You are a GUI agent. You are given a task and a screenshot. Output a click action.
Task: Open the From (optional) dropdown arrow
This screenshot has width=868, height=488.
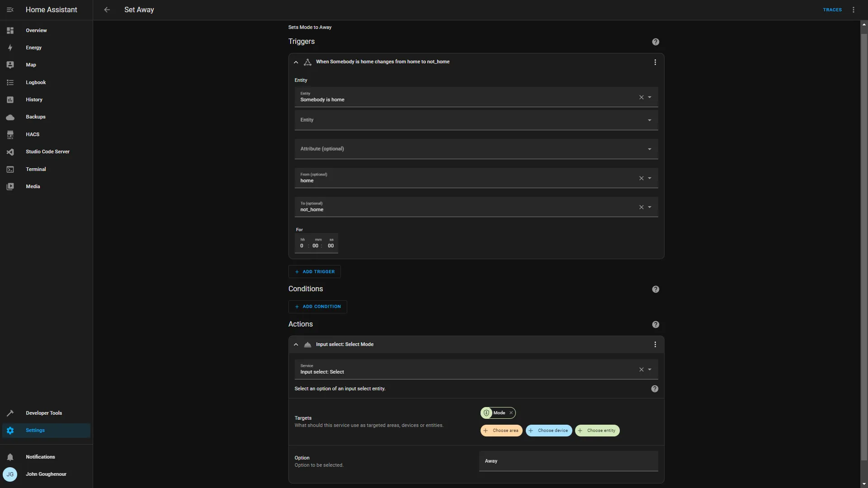tap(650, 178)
